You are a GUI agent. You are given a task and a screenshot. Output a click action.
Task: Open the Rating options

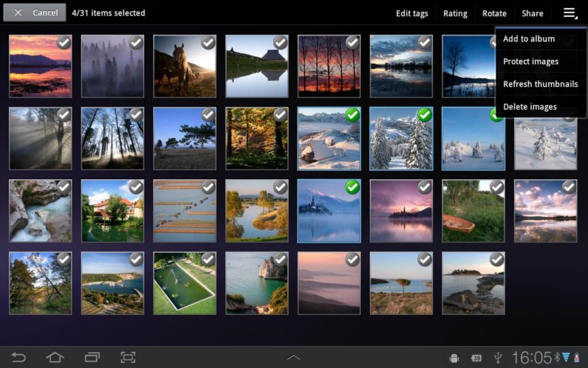455,14
